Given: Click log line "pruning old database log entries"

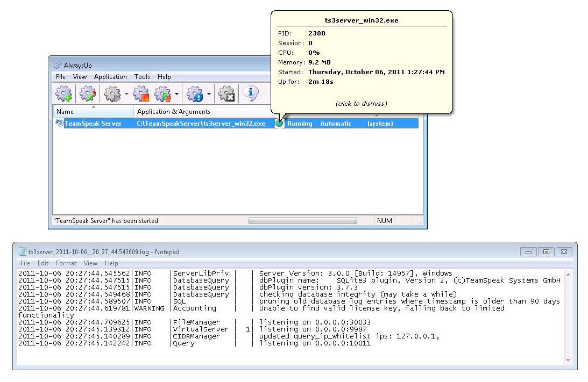Looking at the screenshot, I should [x=289, y=301].
